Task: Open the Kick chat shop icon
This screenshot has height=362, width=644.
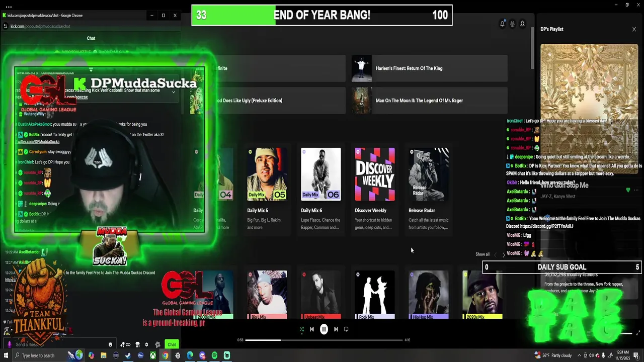Action: click(137, 344)
